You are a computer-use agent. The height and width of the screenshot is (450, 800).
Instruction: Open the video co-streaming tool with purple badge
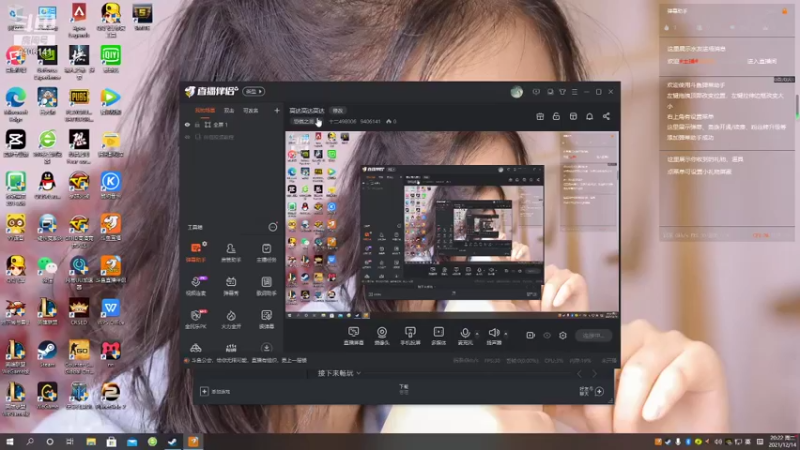pos(195,286)
